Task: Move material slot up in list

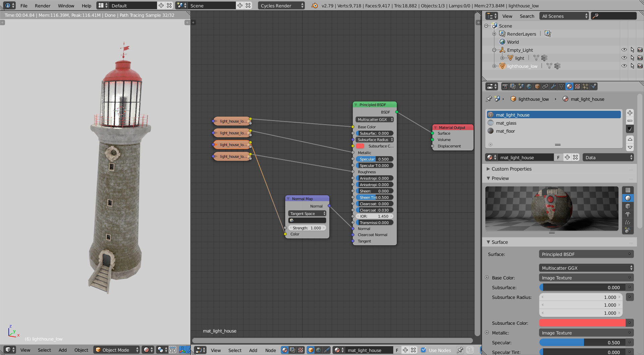Action: click(630, 139)
